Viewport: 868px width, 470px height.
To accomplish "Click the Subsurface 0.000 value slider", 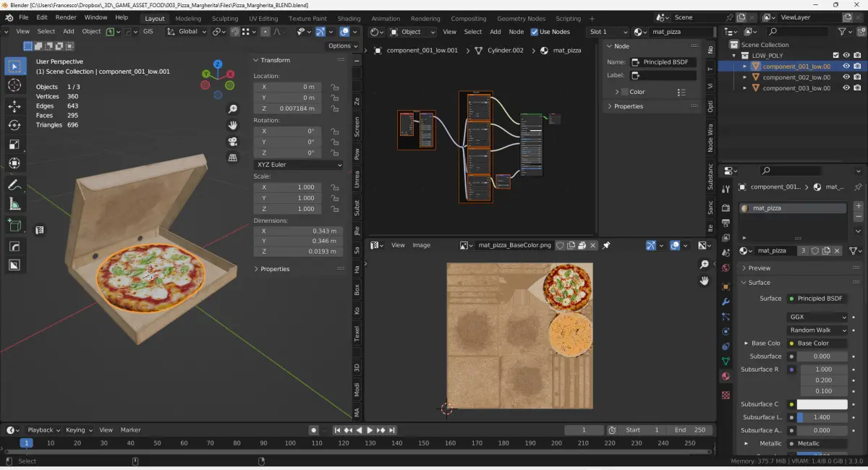I will (822, 356).
